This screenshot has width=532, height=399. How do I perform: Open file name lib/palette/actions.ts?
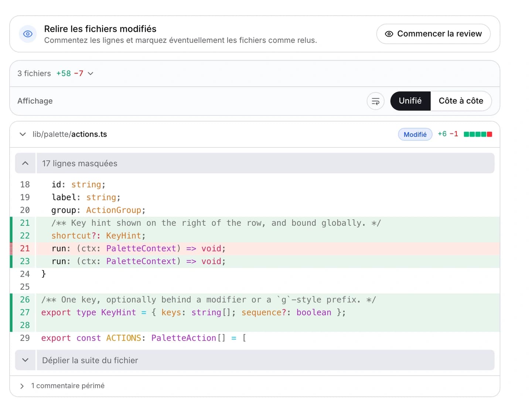click(70, 134)
